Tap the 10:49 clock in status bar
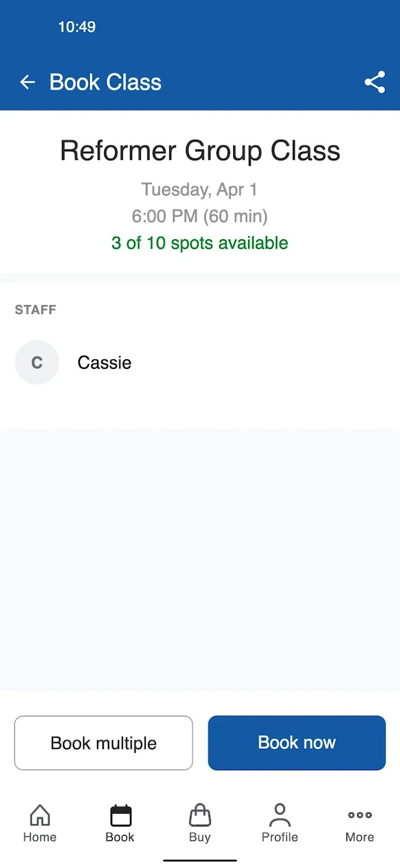 click(x=77, y=27)
